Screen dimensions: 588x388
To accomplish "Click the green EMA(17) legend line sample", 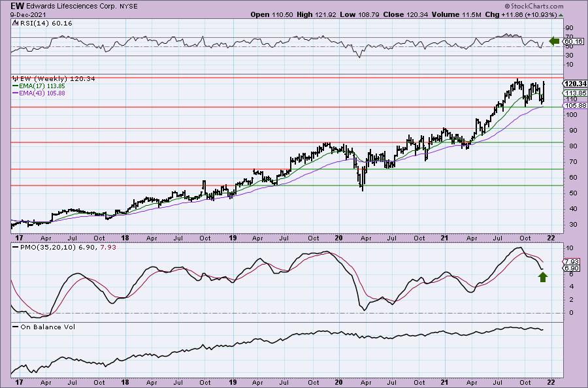I will pyautogui.click(x=15, y=86).
